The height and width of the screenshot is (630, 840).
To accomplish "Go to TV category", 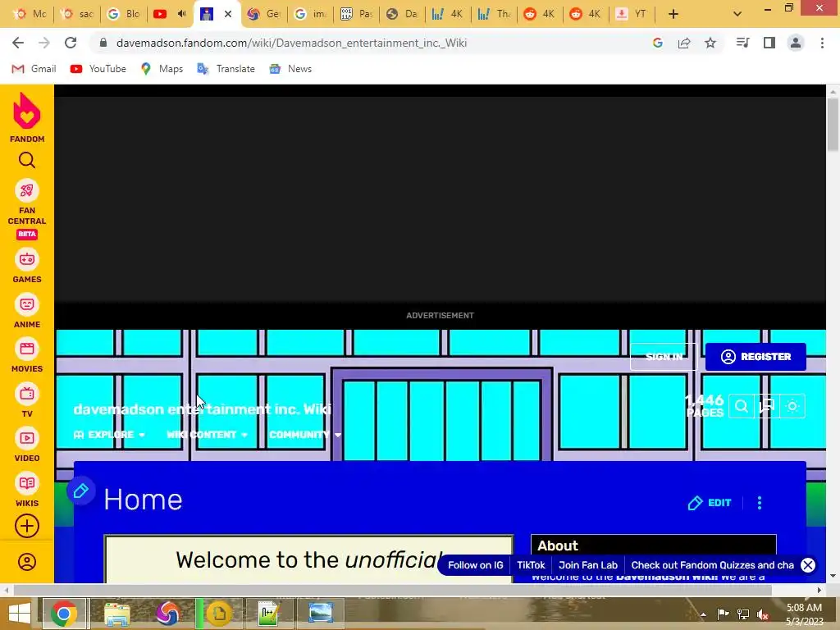I will point(27,400).
